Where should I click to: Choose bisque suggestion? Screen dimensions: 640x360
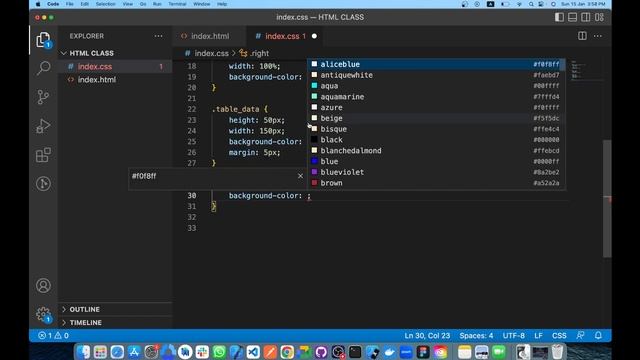point(436,129)
